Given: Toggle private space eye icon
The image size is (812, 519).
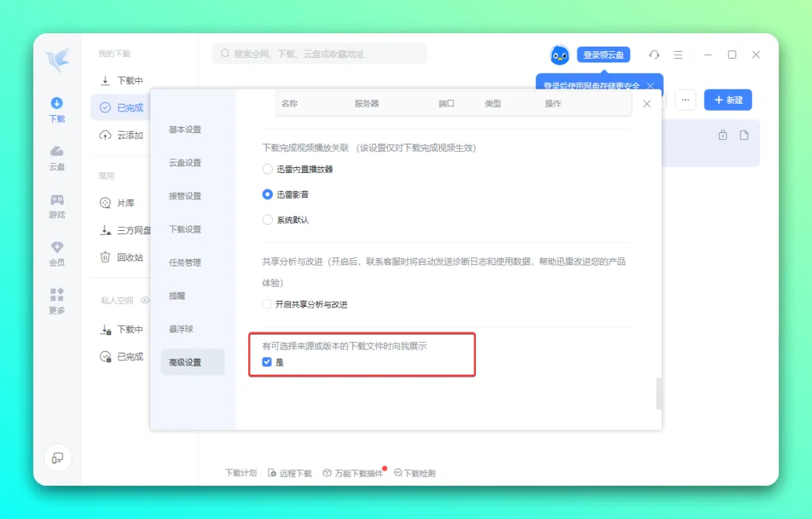Looking at the screenshot, I should click(145, 300).
